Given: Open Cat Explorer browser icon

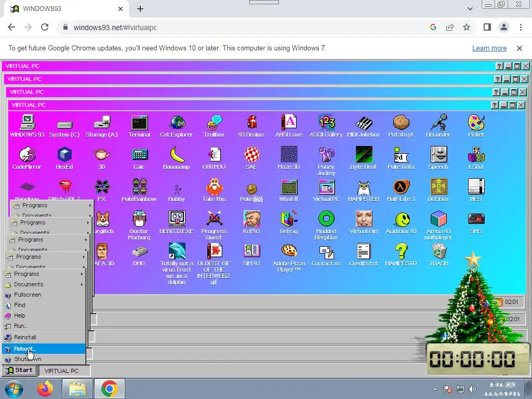Looking at the screenshot, I should pos(177,126).
